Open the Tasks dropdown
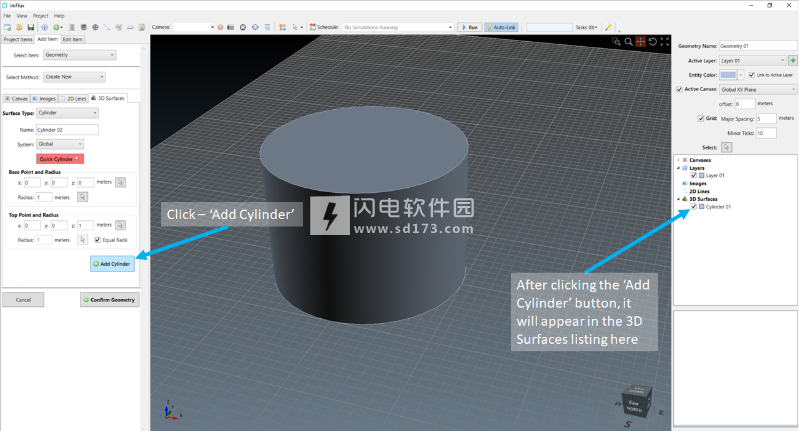799x431 pixels. click(587, 27)
